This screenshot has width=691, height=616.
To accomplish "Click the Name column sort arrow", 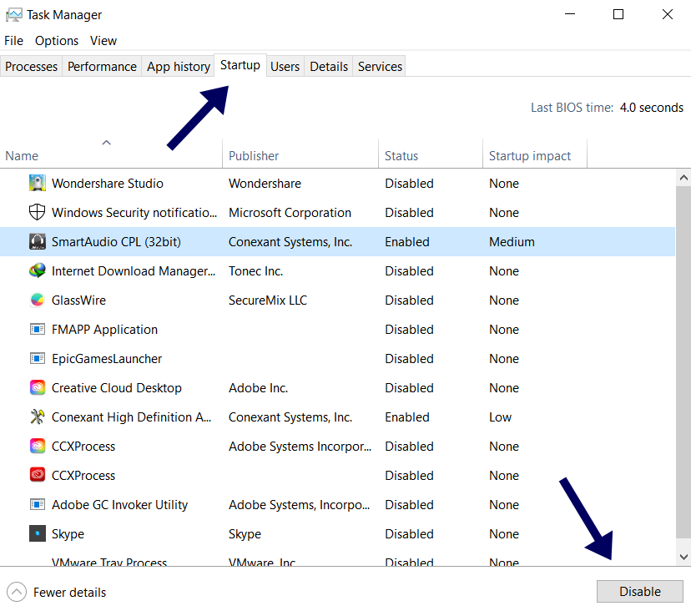I will coord(106,143).
